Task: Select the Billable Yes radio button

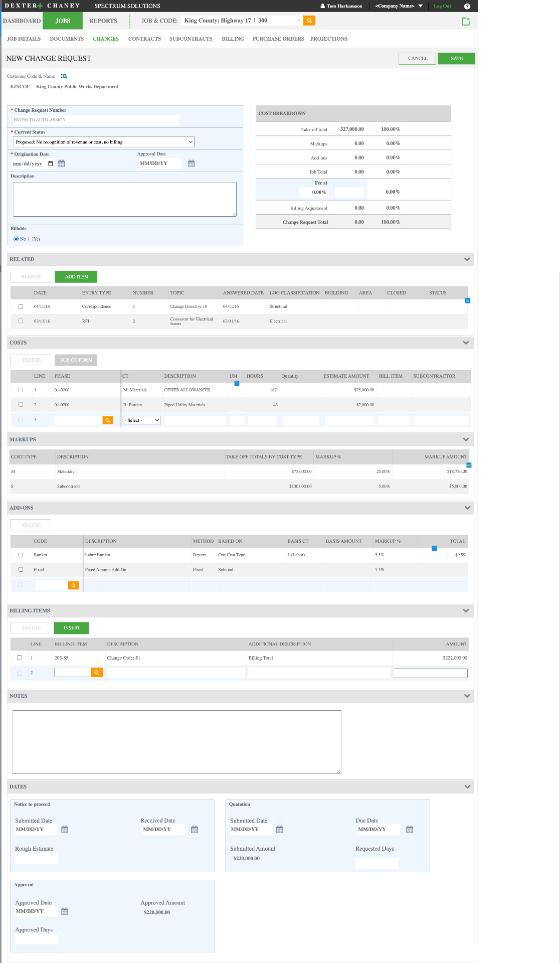Action: click(x=31, y=239)
